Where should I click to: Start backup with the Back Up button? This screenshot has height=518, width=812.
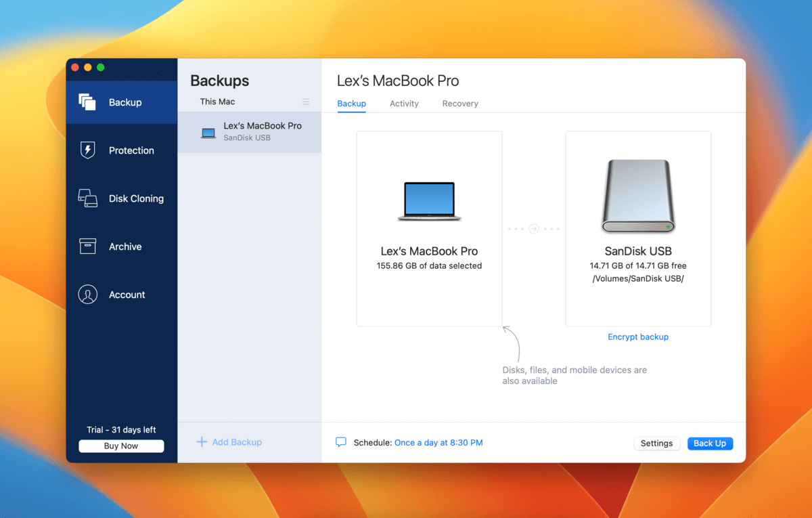[710, 444]
